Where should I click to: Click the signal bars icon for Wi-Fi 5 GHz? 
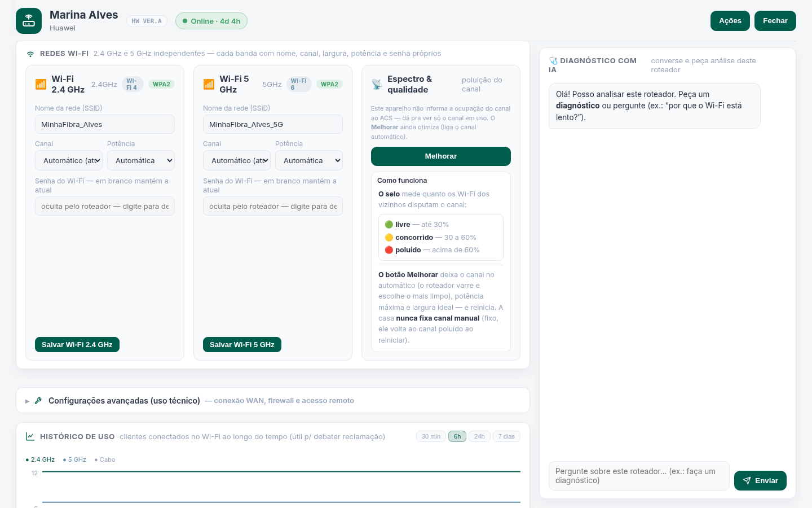209,84
